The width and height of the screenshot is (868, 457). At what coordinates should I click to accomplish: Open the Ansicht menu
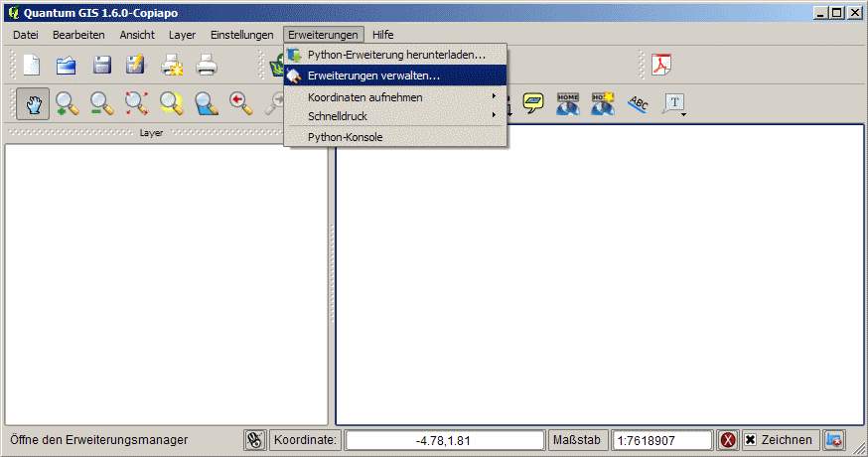(137, 35)
